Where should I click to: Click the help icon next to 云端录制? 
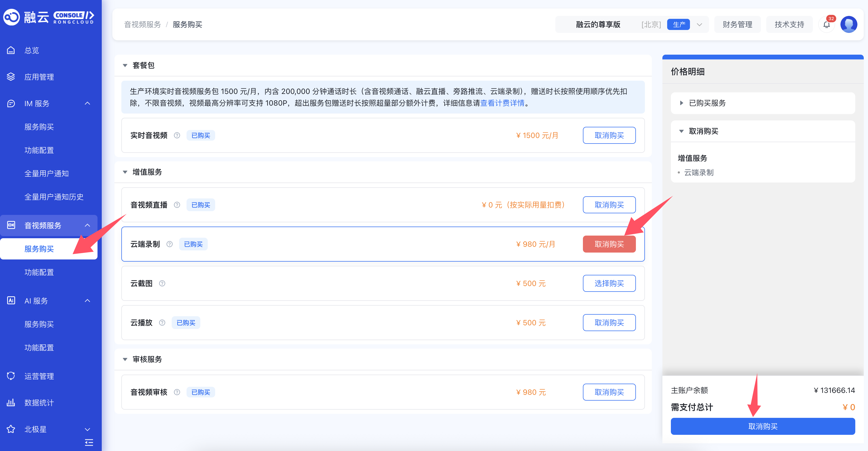point(170,244)
